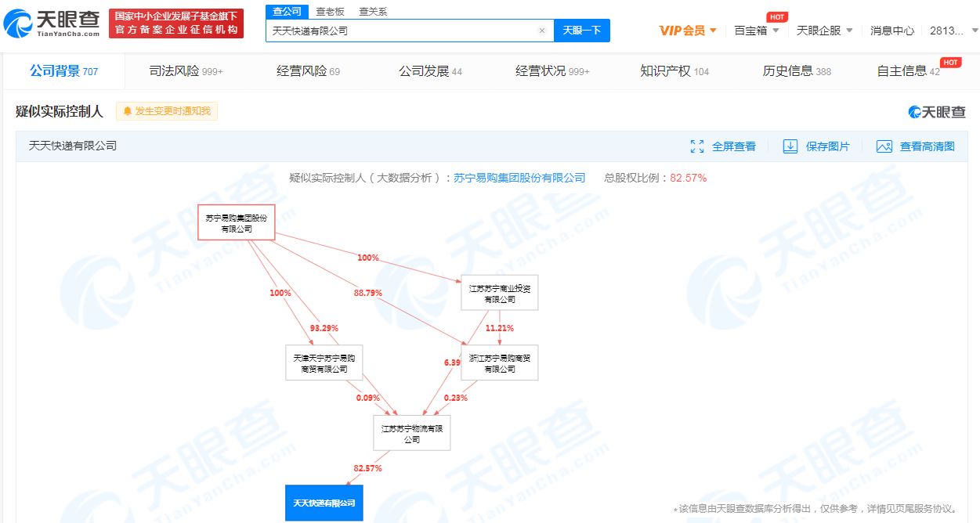The height and width of the screenshot is (523, 980).
Task: Open the 消息中心 link
Action: pos(892,31)
